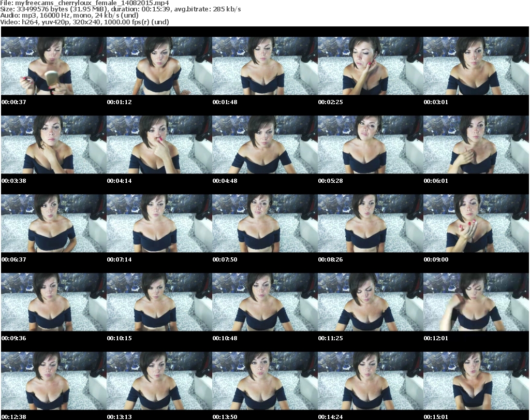
Task: Click the timestamp label '00:10:48'
Action: click(225, 338)
